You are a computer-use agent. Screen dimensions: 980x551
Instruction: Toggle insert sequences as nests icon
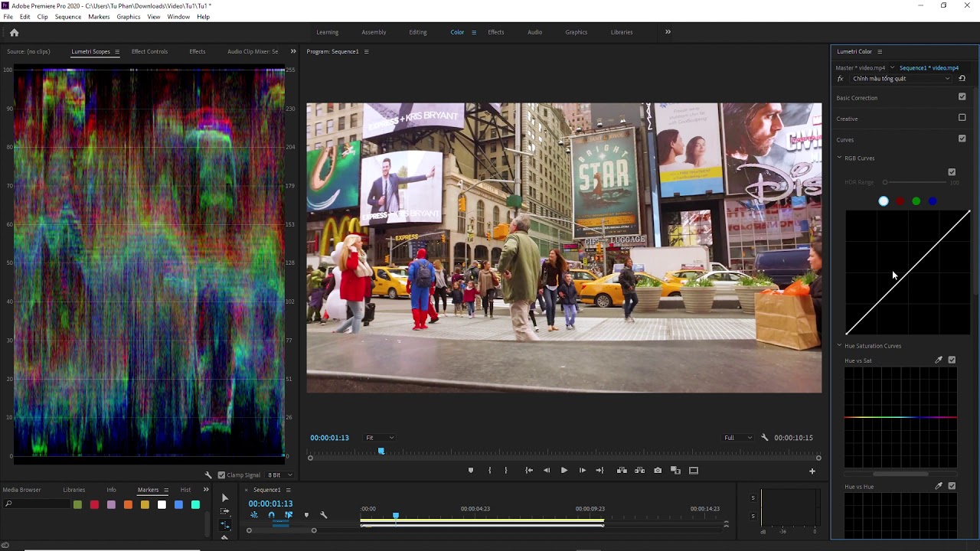pyautogui.click(x=254, y=515)
